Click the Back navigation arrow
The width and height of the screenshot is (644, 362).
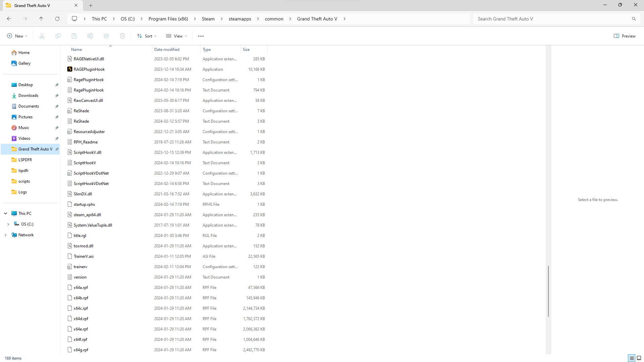point(9,19)
